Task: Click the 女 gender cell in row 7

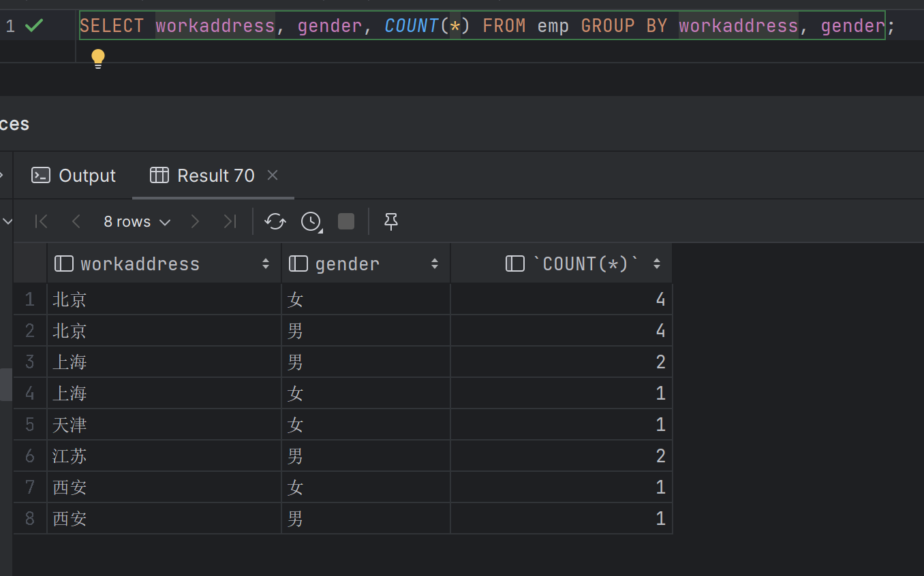Action: point(366,487)
